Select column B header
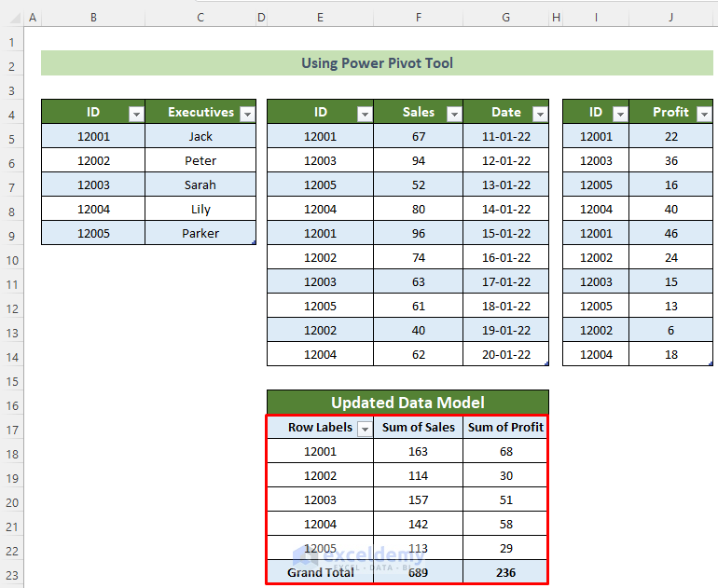The height and width of the screenshot is (588, 718). point(93,18)
